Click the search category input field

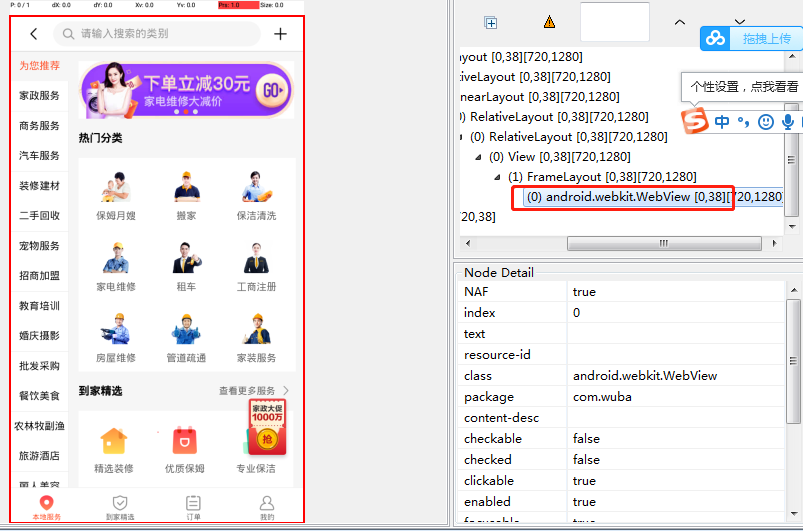(x=157, y=34)
